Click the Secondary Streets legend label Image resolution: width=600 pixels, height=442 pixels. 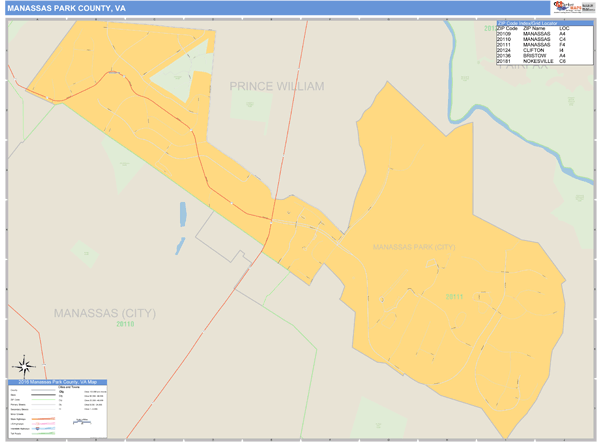point(20,409)
